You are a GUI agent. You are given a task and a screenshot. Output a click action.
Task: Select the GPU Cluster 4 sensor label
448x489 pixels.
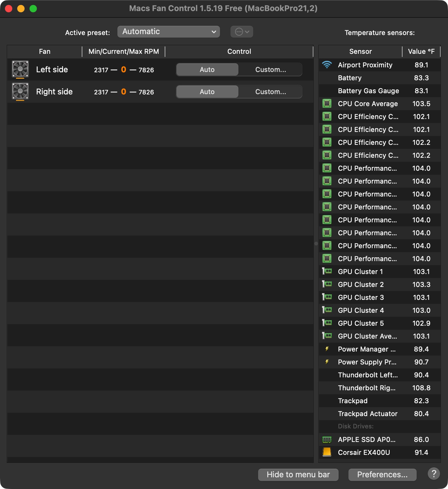361,310
